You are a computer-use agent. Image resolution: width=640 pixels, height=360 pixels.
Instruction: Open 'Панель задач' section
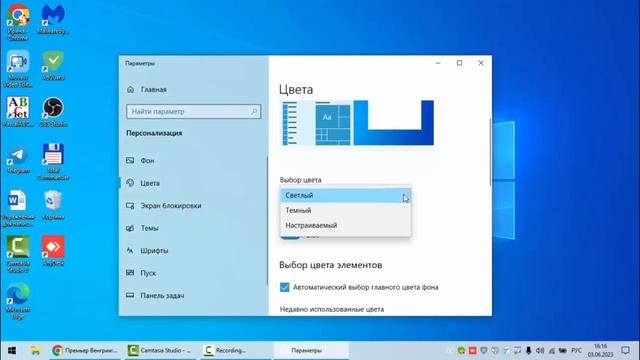(x=193, y=295)
